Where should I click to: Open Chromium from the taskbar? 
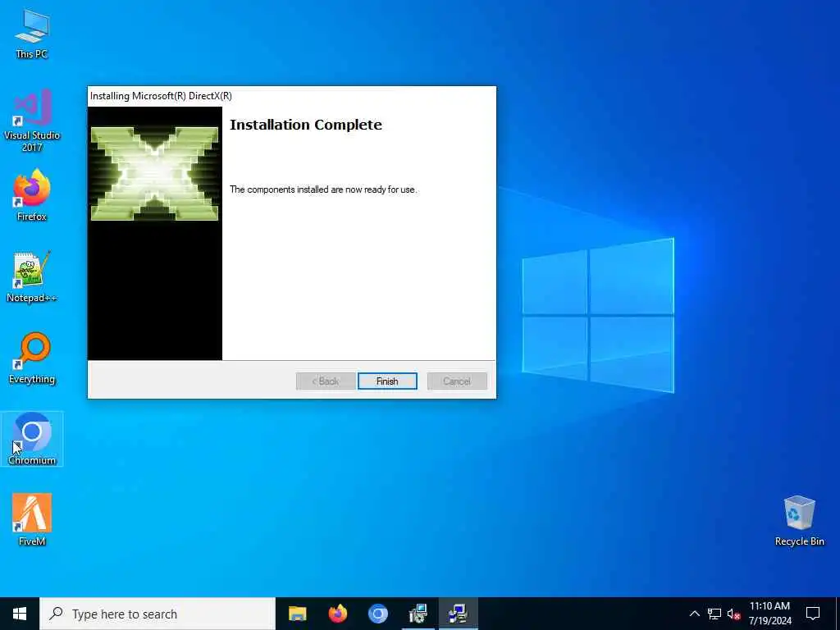(x=377, y=614)
